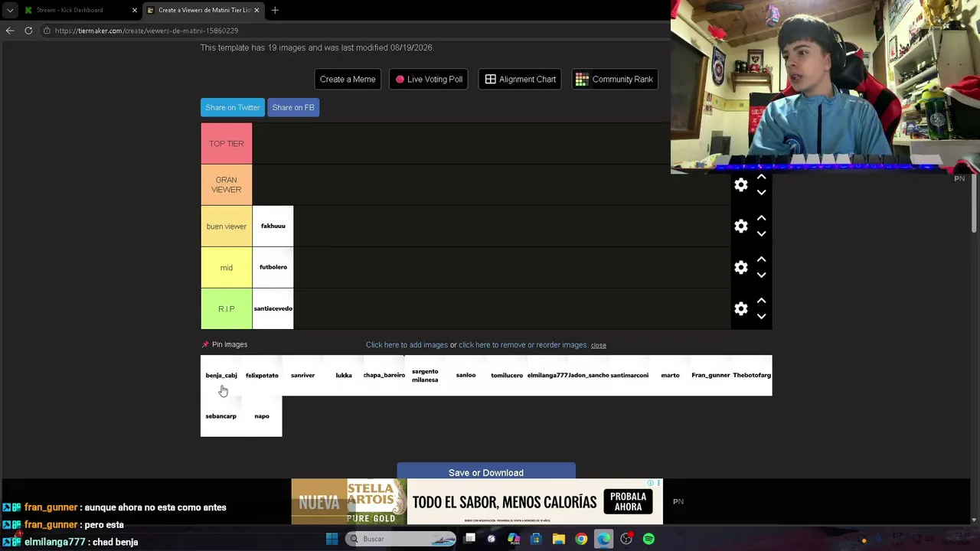This screenshot has width=980, height=551.
Task: Launch Microsoft 365 from the taskbar
Action: 514,539
